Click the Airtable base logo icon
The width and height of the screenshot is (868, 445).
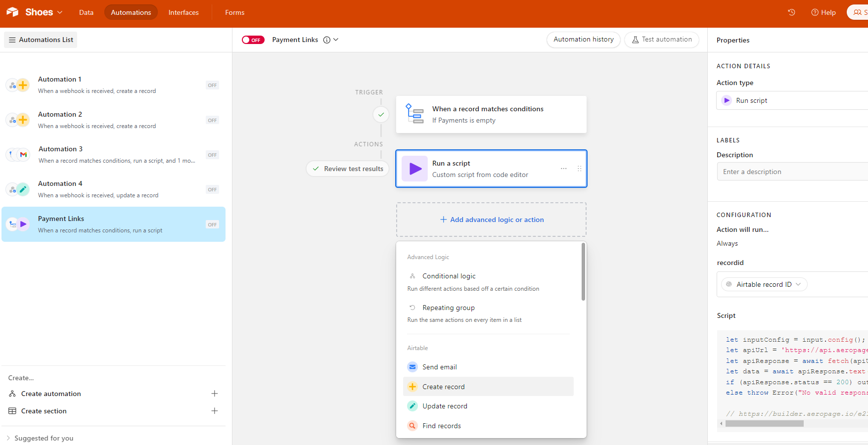tap(12, 12)
